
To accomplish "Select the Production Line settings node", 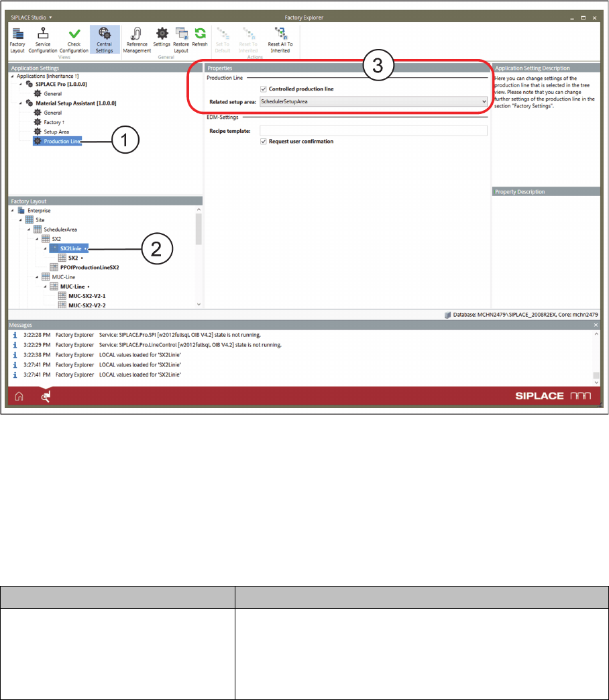I will pos(57,141).
